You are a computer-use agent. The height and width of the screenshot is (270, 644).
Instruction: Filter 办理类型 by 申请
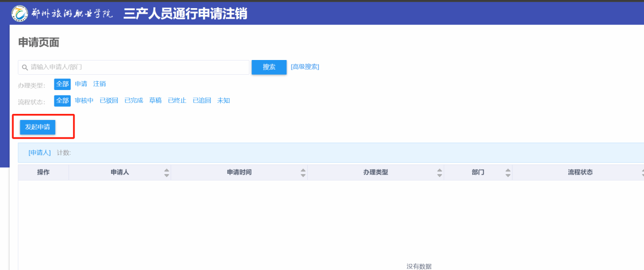click(81, 84)
